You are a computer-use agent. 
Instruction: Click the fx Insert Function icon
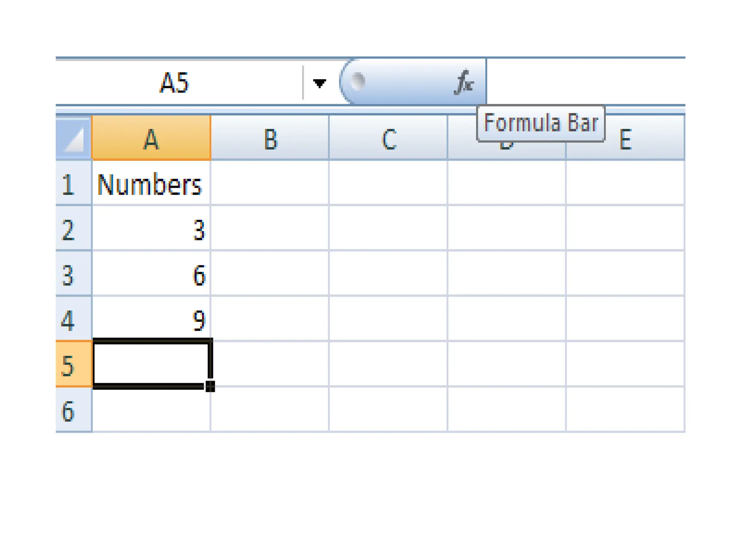464,82
